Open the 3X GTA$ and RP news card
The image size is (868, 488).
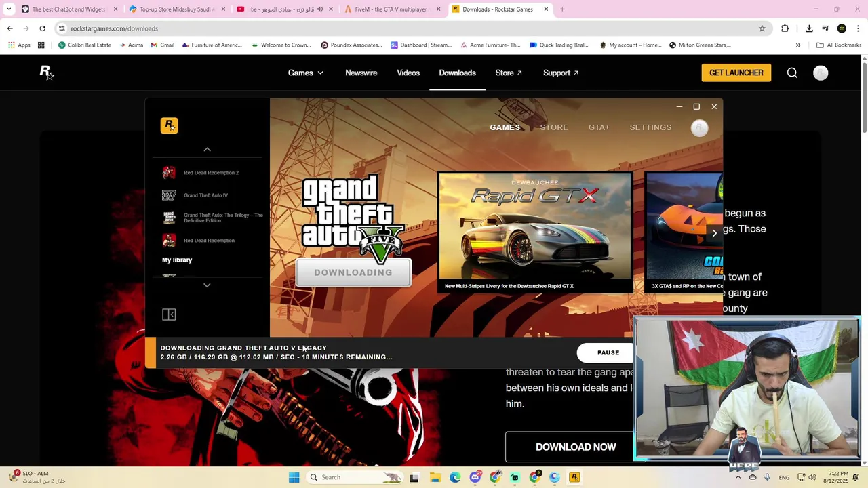684,232
